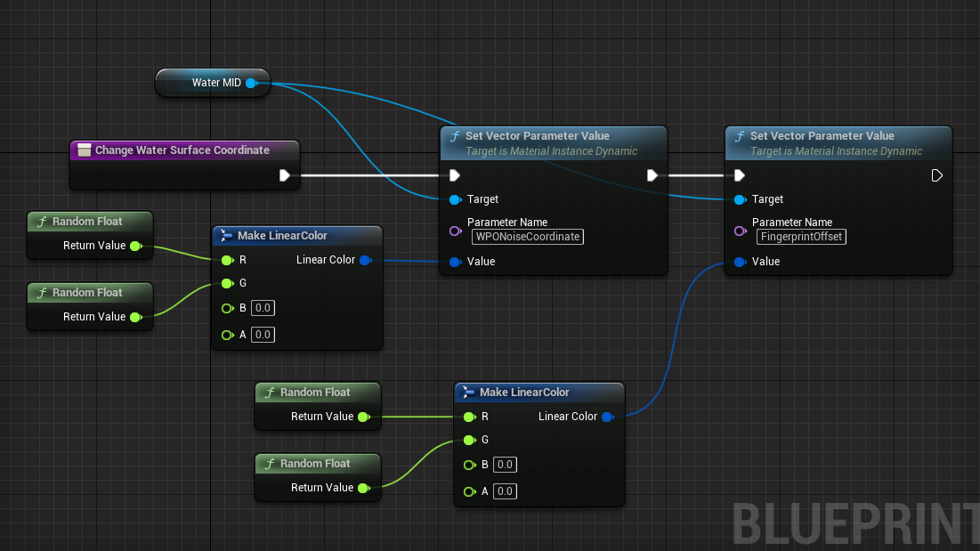The image size is (980, 551).
Task: Click the Water MID output pin
Action: tap(251, 83)
